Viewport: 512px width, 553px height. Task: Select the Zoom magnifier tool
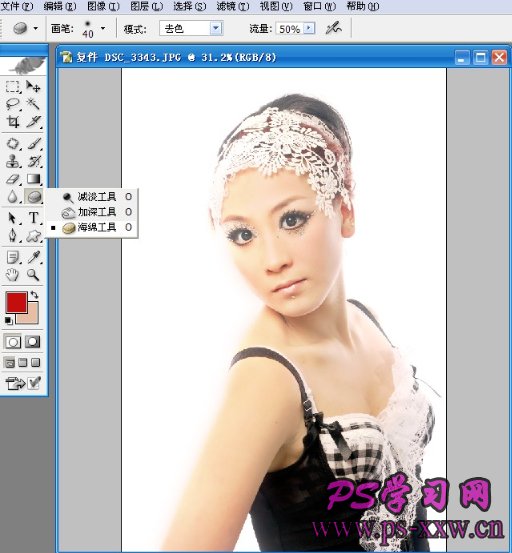[33, 274]
